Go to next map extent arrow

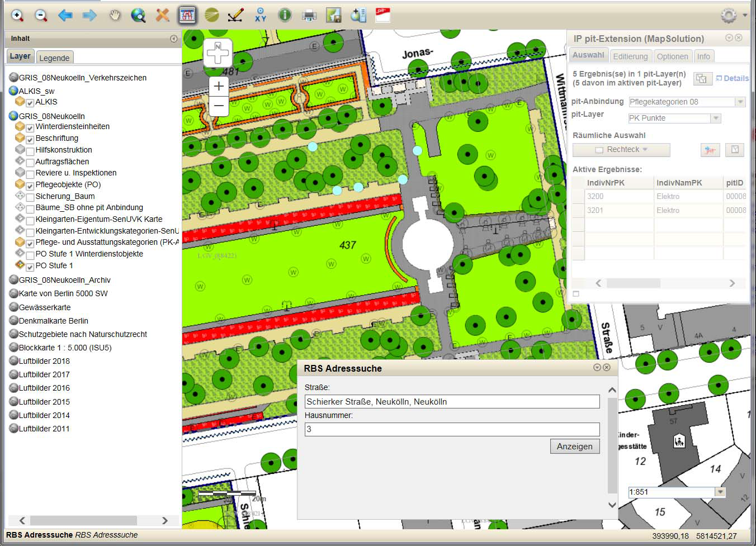[x=89, y=15]
